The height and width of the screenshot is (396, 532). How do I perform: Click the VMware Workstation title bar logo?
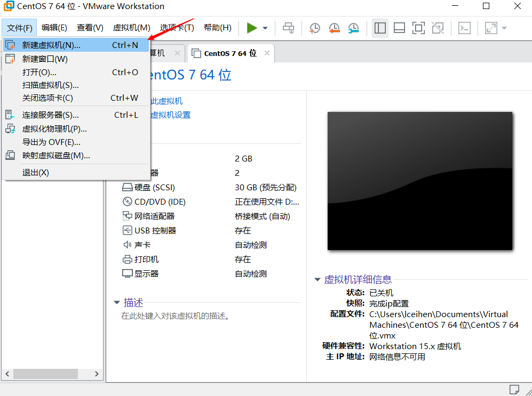pyautogui.click(x=9, y=6)
